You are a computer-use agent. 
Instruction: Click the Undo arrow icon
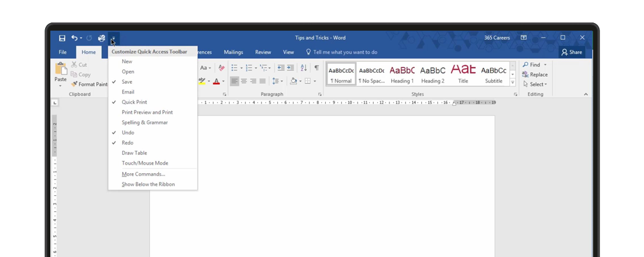(74, 38)
